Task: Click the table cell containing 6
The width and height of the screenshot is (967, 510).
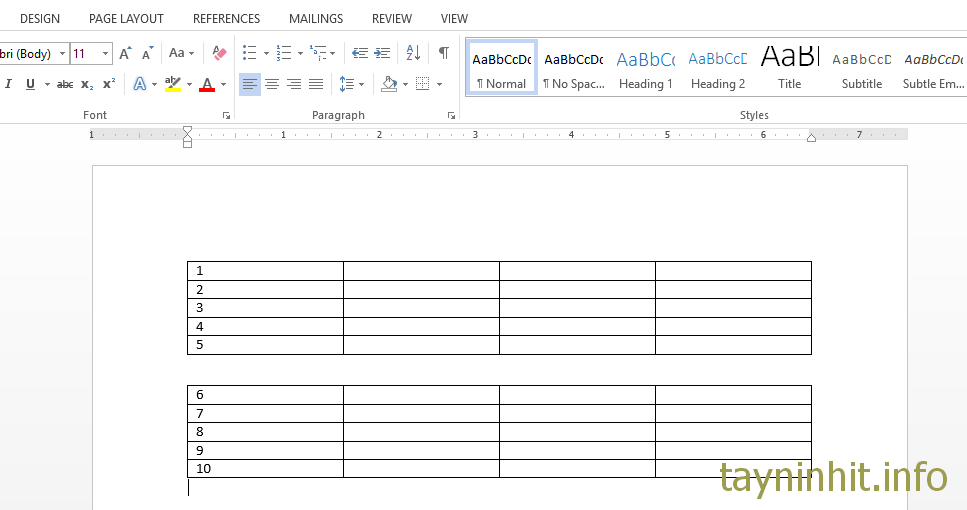Action: point(265,395)
